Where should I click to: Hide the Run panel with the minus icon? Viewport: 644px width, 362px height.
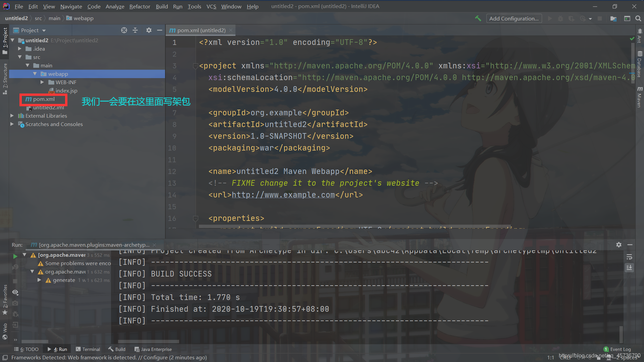(x=630, y=245)
